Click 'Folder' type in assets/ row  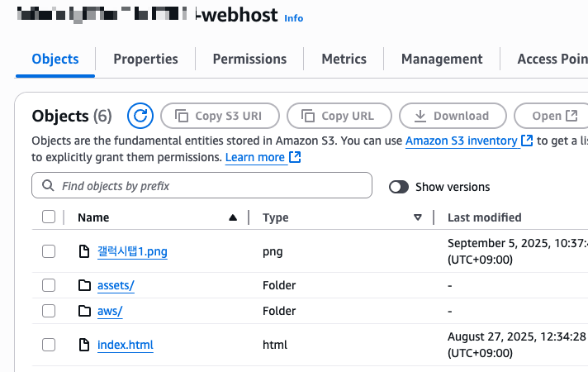click(279, 285)
